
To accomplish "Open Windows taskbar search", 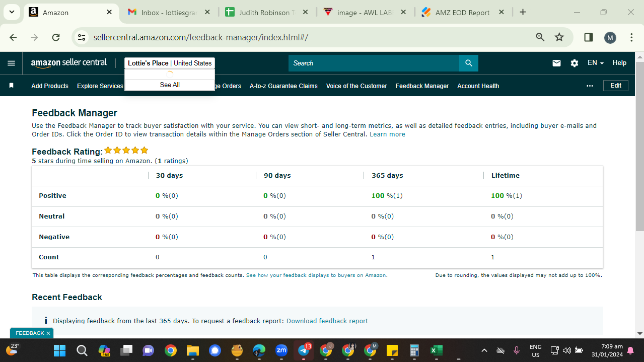I will click(x=82, y=350).
